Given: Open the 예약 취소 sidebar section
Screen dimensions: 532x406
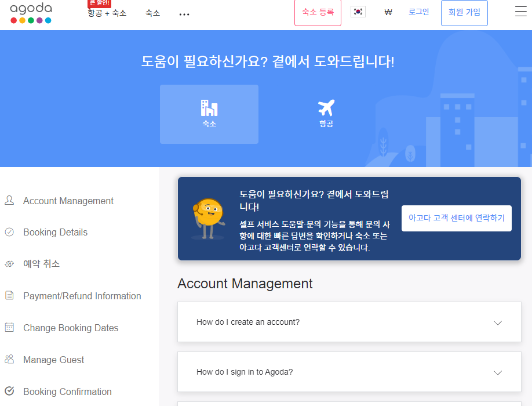Looking at the screenshot, I should click(41, 264).
